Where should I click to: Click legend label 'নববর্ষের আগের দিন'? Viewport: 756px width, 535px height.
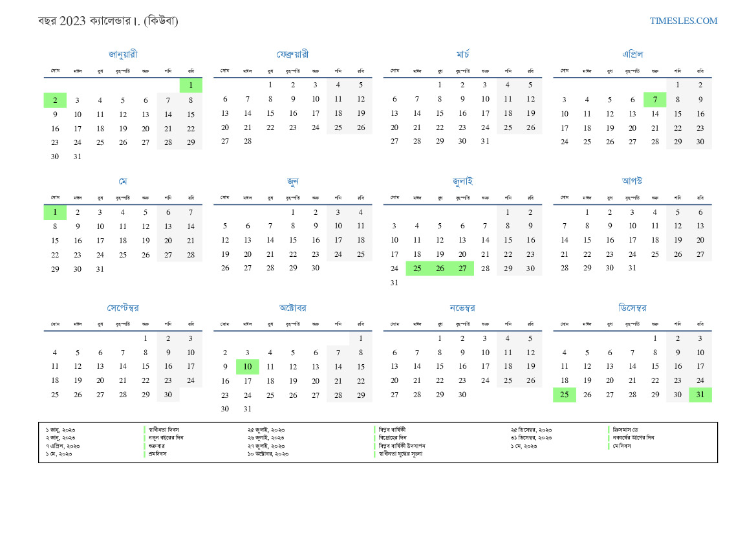[x=633, y=437]
